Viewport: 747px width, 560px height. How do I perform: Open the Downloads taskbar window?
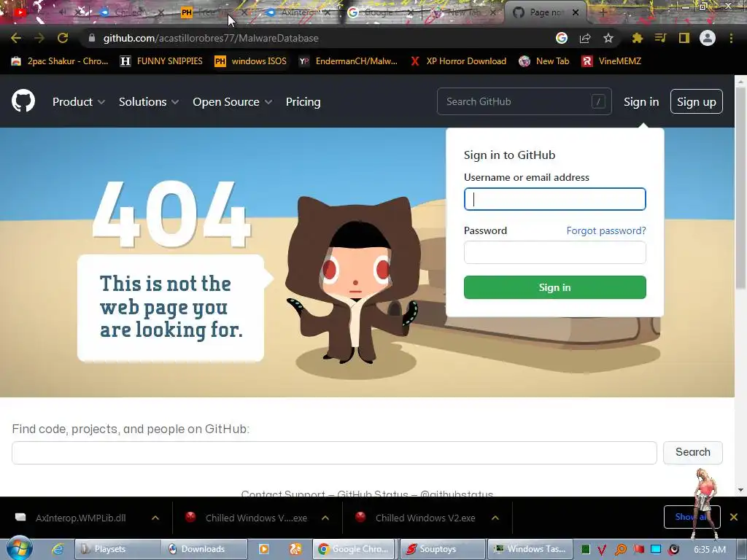pyautogui.click(x=204, y=549)
